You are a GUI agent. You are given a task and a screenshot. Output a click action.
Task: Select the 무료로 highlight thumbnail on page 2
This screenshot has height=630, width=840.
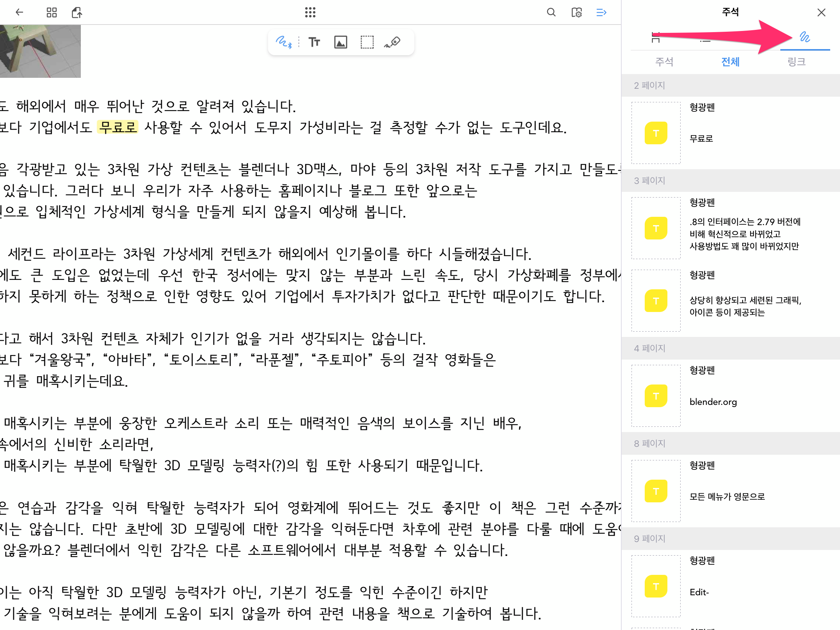pos(656,133)
